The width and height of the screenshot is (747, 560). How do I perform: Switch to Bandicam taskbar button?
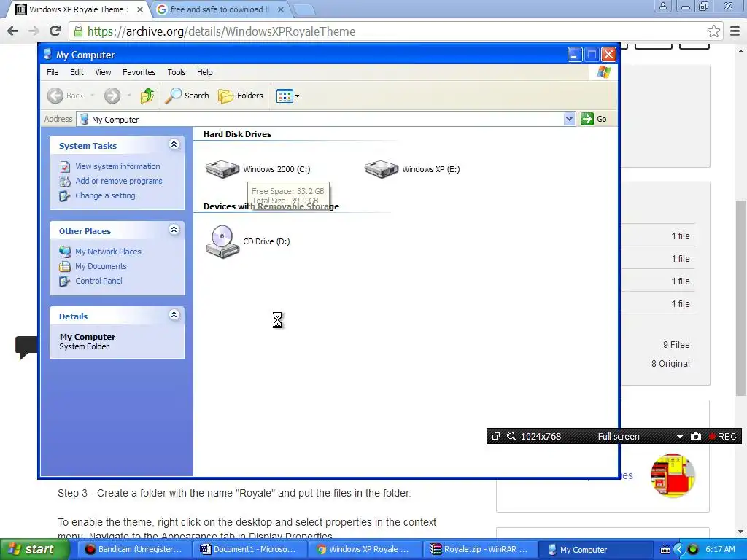point(134,550)
